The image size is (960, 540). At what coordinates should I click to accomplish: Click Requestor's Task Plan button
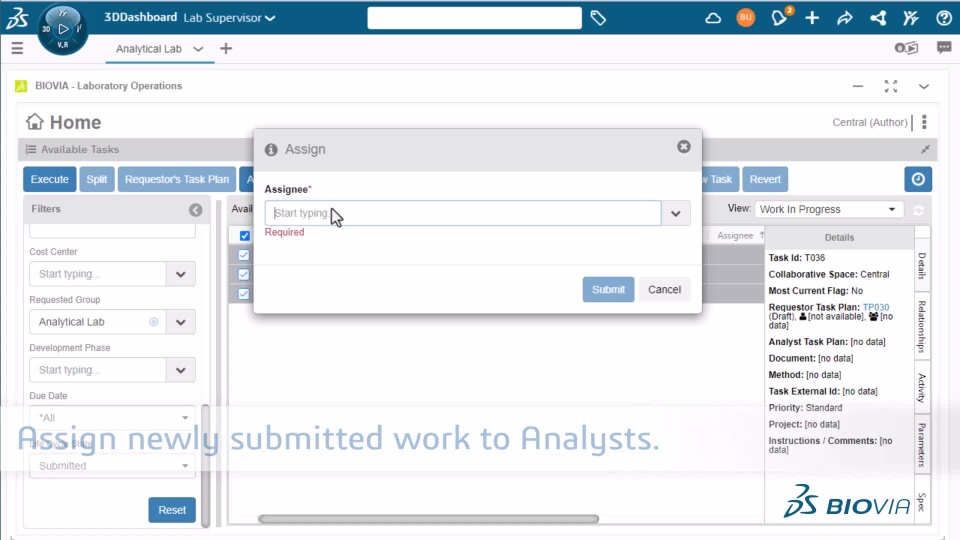tap(177, 179)
